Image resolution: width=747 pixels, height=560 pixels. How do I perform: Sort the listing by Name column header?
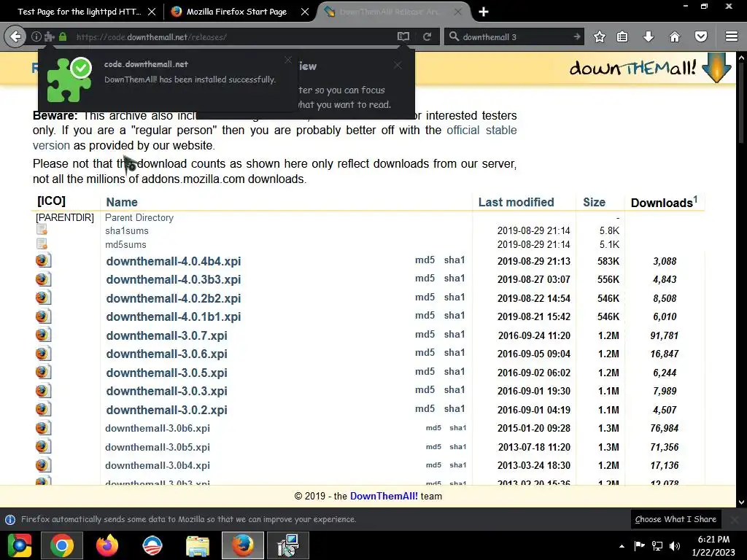tap(122, 202)
